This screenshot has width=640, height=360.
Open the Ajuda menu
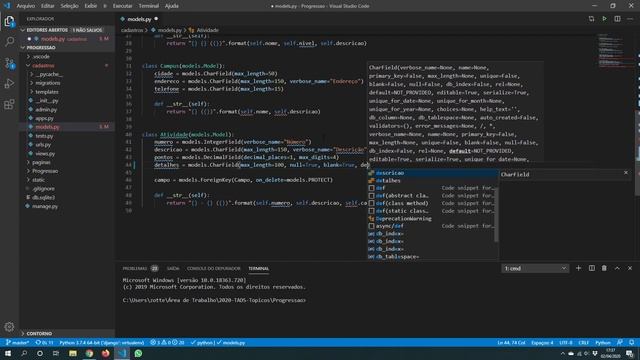point(171,6)
